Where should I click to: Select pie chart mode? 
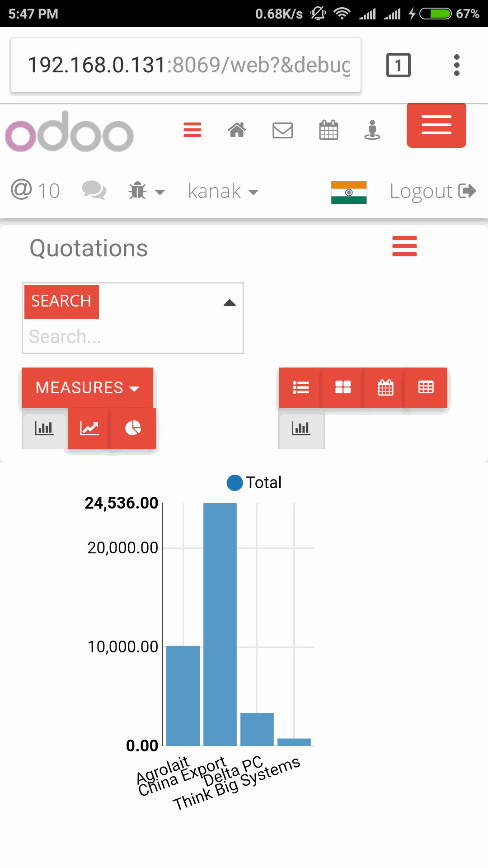[x=133, y=428]
